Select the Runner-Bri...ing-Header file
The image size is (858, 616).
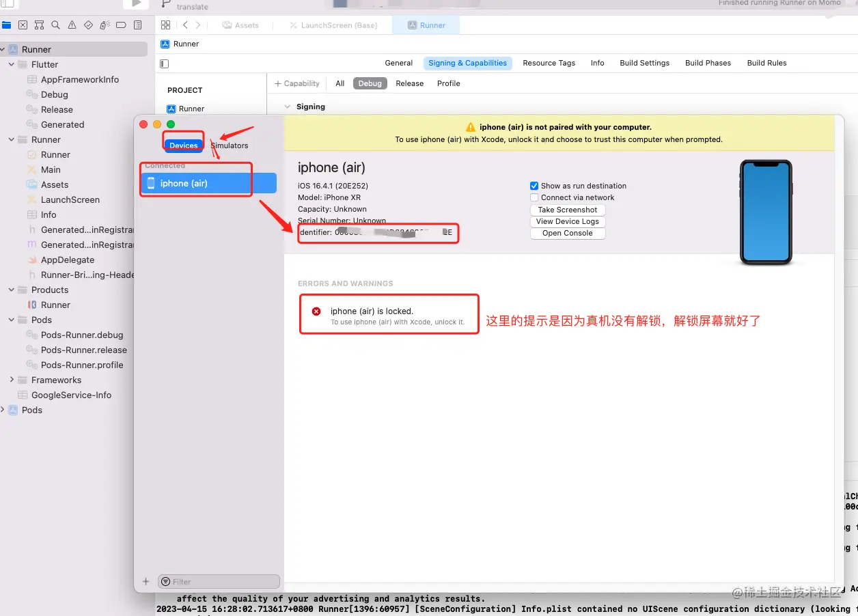click(87, 275)
